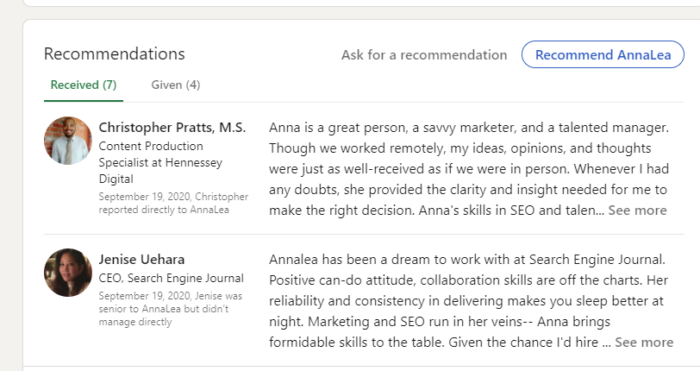Switch to the Received (7) tab
The image size is (700, 371).
pyautogui.click(x=83, y=85)
